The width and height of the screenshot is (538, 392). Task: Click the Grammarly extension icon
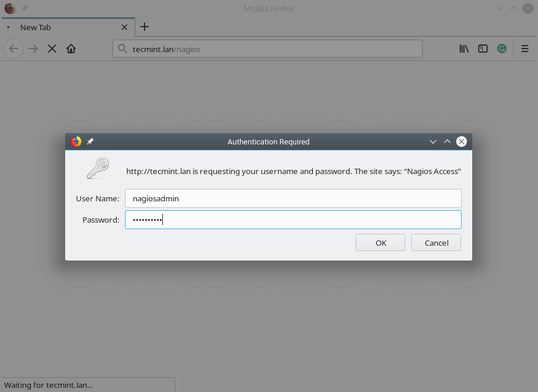click(x=502, y=49)
